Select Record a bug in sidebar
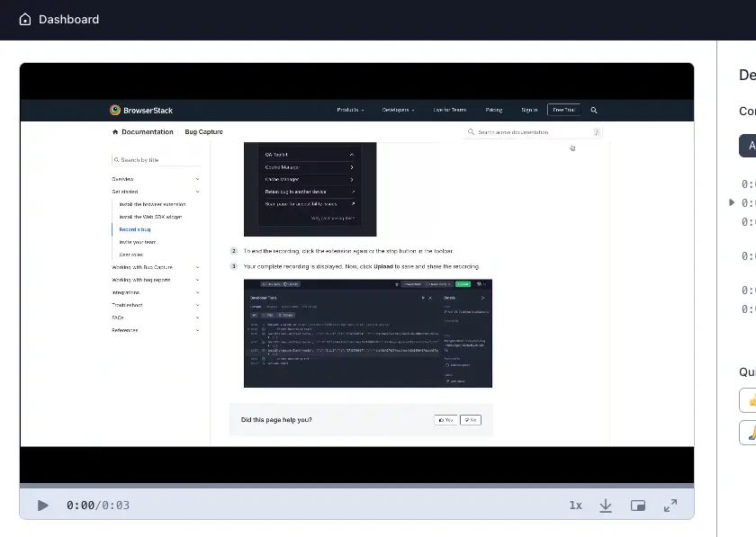This screenshot has height=537, width=756. point(135,229)
